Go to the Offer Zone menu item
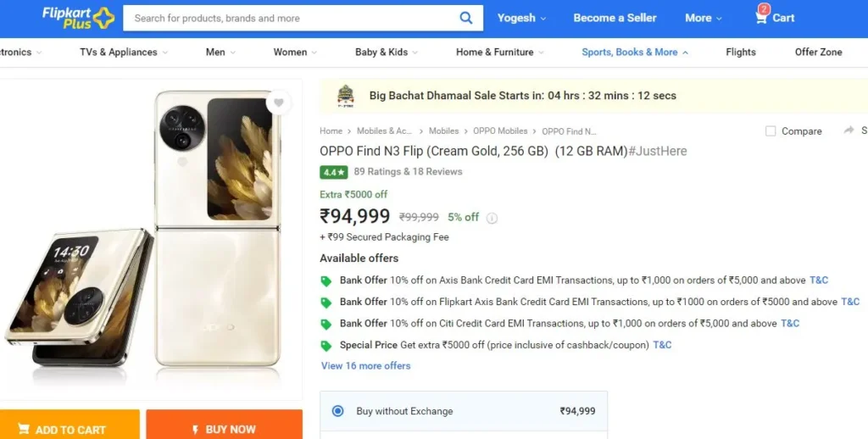The height and width of the screenshot is (439, 868). tap(818, 52)
